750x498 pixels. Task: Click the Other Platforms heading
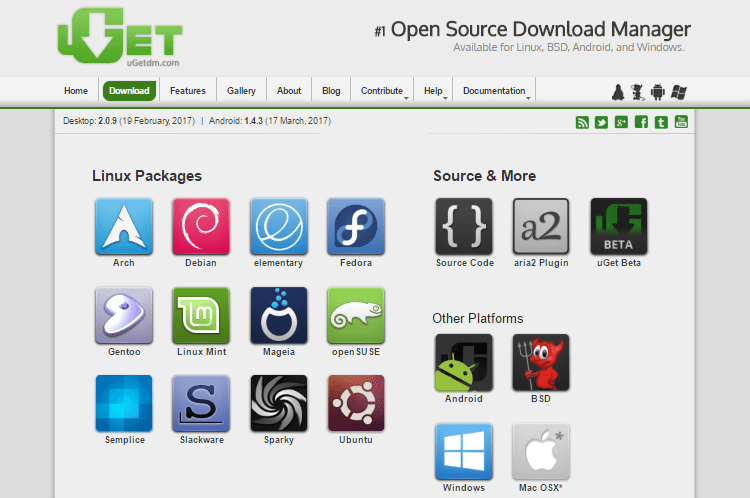[478, 319]
